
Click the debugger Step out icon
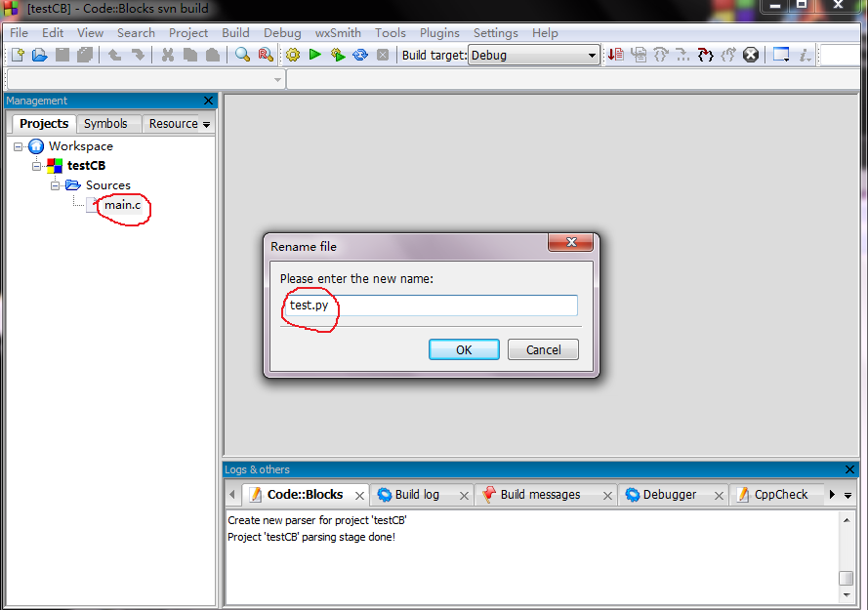(x=728, y=55)
